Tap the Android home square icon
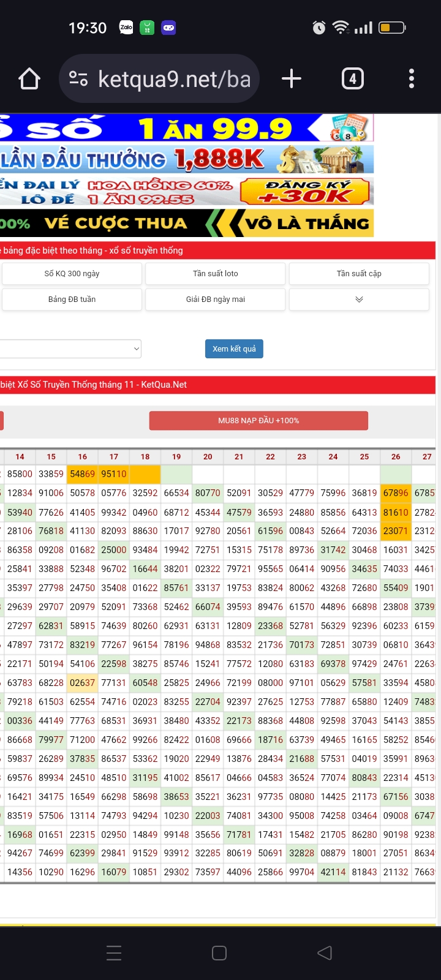441x980 pixels. pos(219,953)
